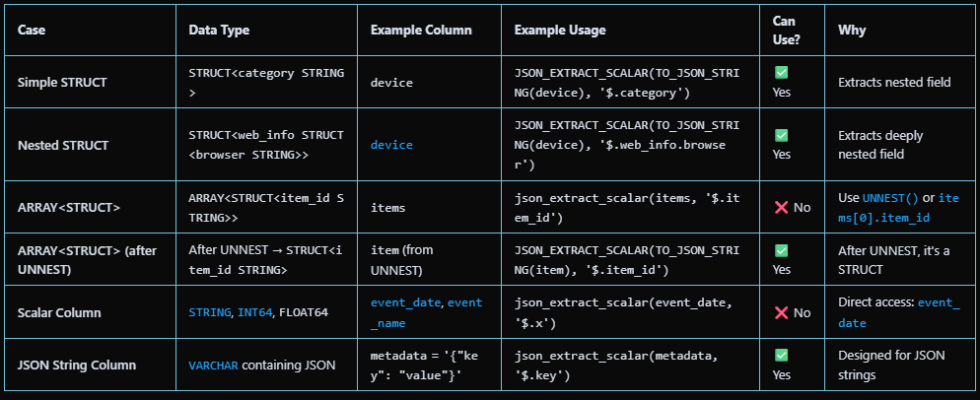Click the green checkmark in Simple STRUCT row

click(781, 73)
